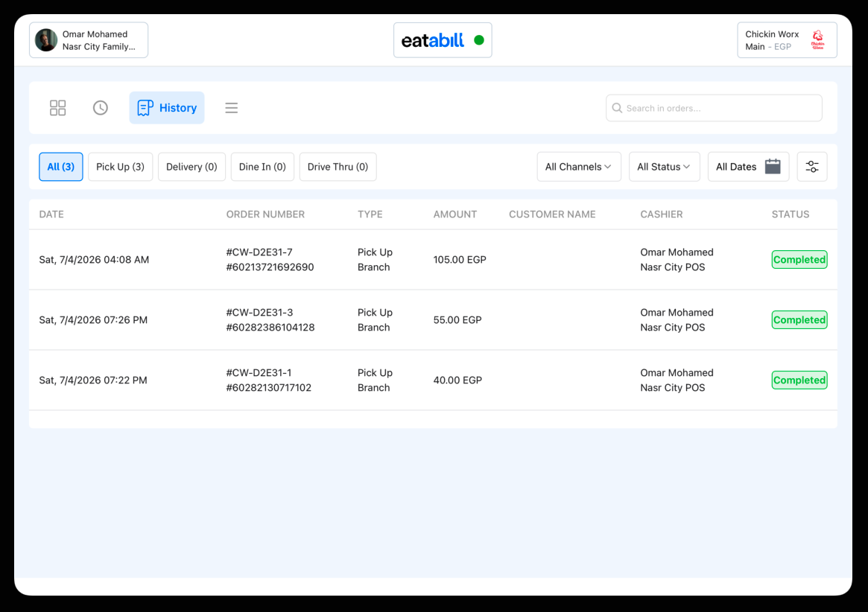Click the 55.00 EGP amount
This screenshot has height=612, width=868.
pos(457,320)
